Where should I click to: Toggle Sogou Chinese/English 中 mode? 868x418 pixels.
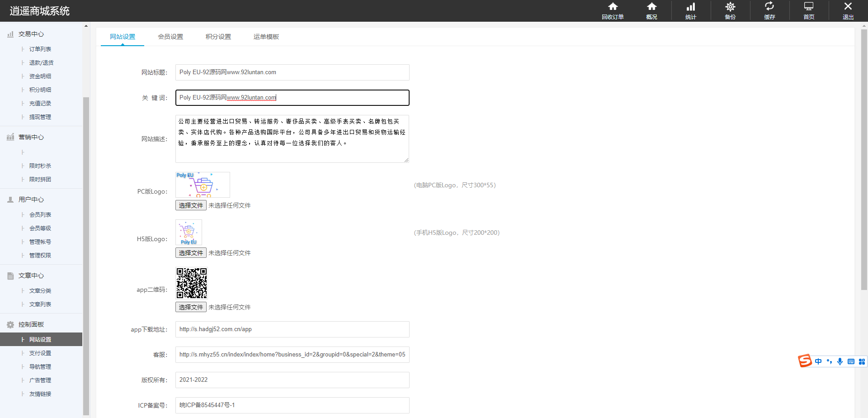(x=818, y=361)
